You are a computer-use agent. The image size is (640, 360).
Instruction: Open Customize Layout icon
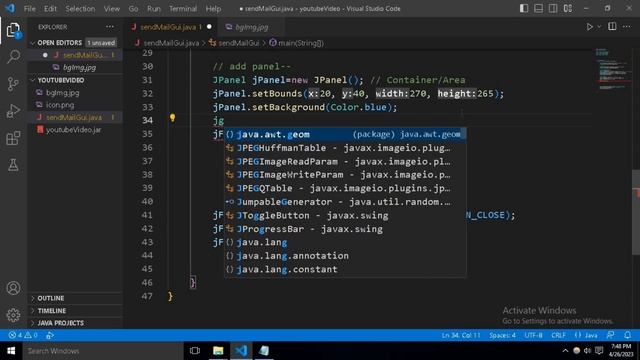(568, 8)
